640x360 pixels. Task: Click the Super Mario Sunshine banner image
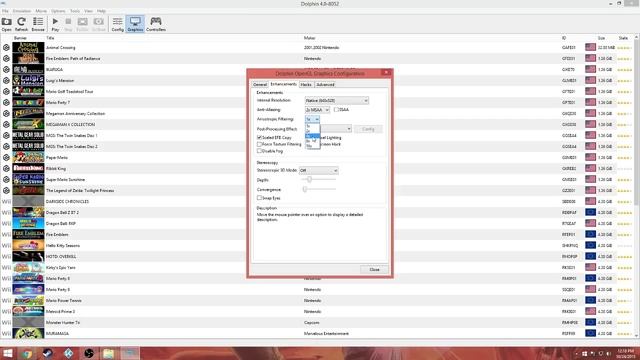(x=28, y=179)
